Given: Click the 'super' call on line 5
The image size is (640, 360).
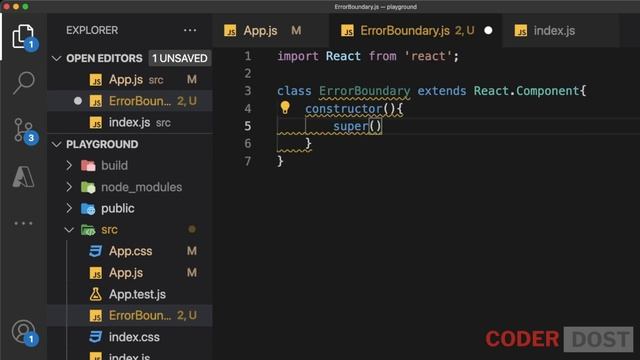Looking at the screenshot, I should (x=351, y=126).
